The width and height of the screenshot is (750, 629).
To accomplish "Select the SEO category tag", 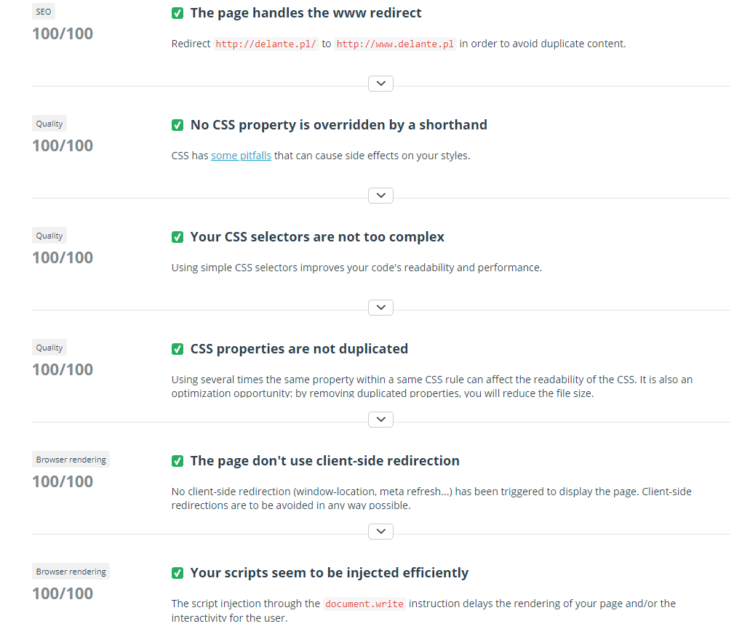I will tap(44, 11).
